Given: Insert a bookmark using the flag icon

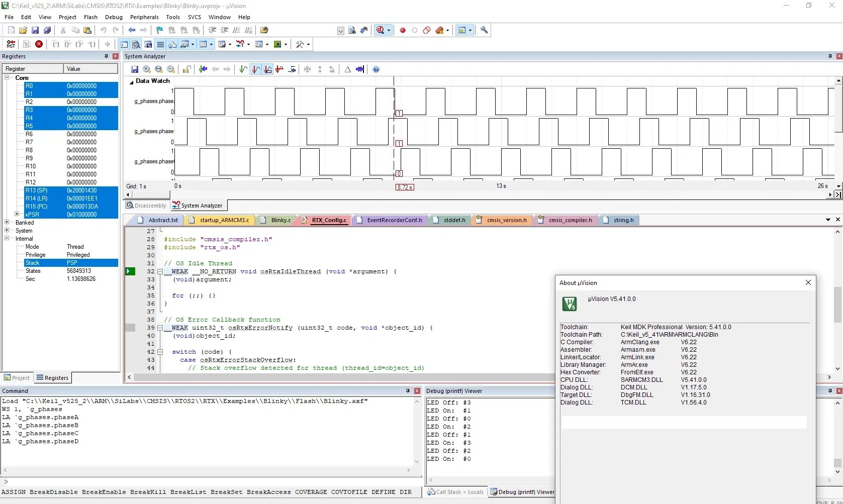Looking at the screenshot, I should pos(159,30).
